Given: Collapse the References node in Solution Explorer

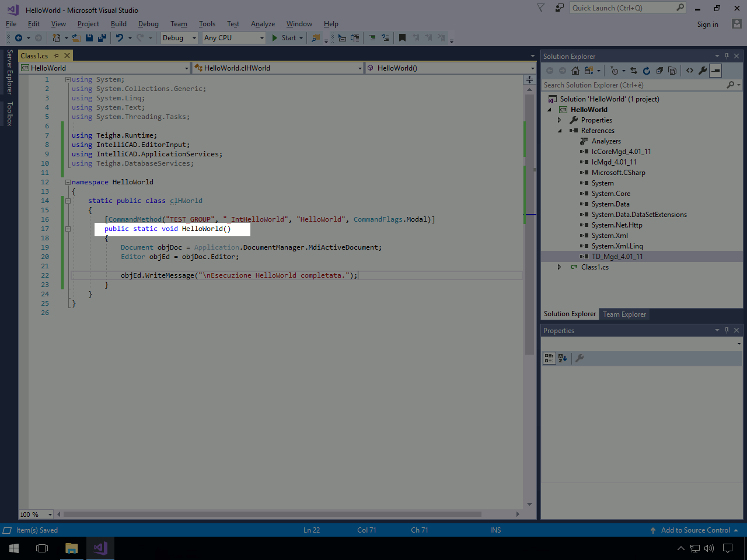Looking at the screenshot, I should click(x=559, y=131).
